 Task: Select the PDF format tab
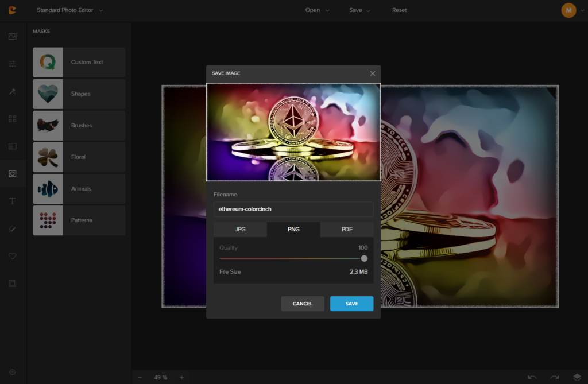(x=347, y=229)
